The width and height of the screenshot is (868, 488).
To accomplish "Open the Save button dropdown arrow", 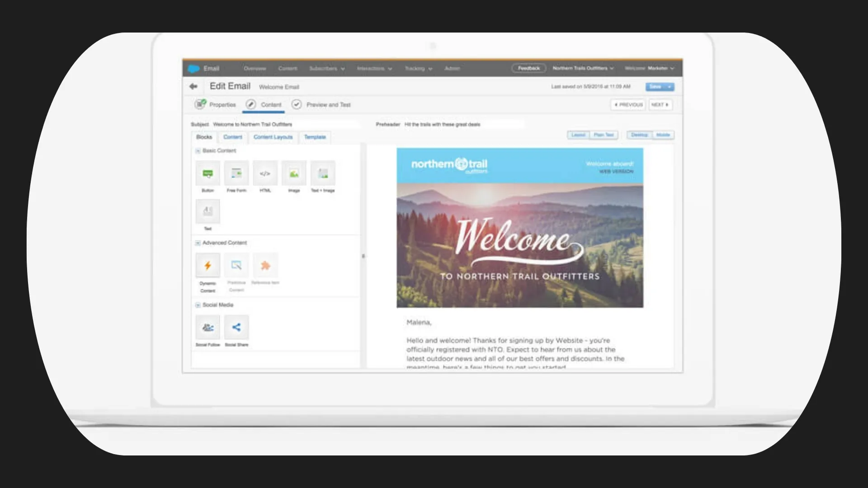I will (670, 87).
